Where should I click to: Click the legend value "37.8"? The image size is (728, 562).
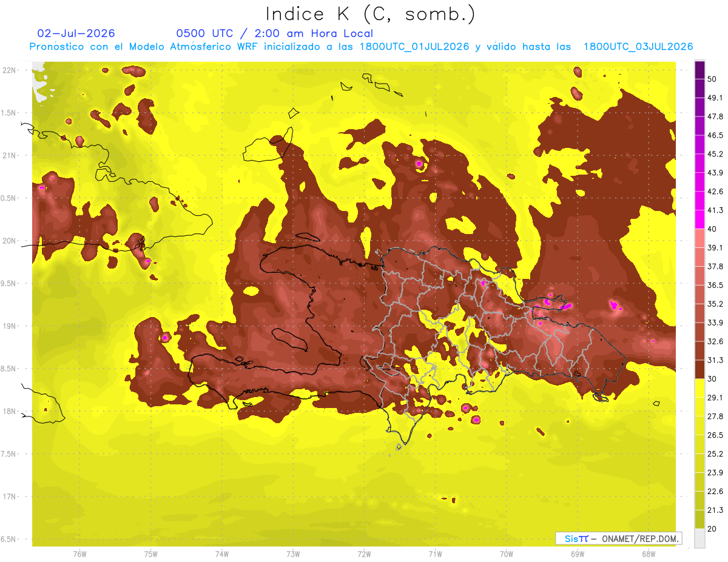click(x=715, y=267)
